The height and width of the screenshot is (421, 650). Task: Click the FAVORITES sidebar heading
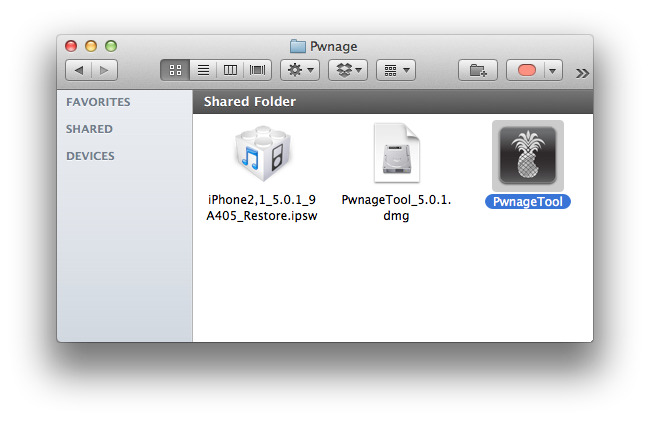[x=98, y=102]
